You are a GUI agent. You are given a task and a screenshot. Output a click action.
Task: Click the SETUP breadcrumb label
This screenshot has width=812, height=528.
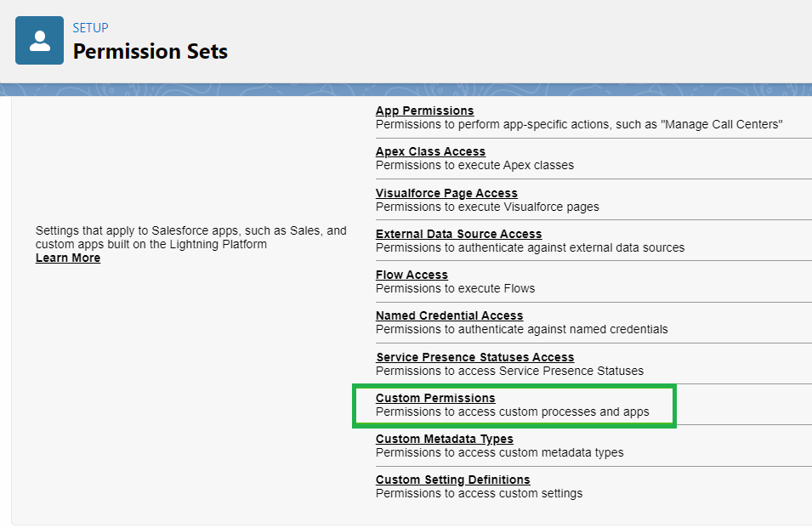(91, 27)
